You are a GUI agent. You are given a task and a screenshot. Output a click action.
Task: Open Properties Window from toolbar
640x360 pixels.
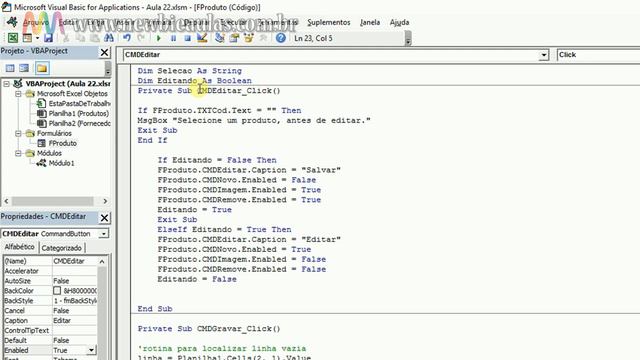tap(234, 38)
